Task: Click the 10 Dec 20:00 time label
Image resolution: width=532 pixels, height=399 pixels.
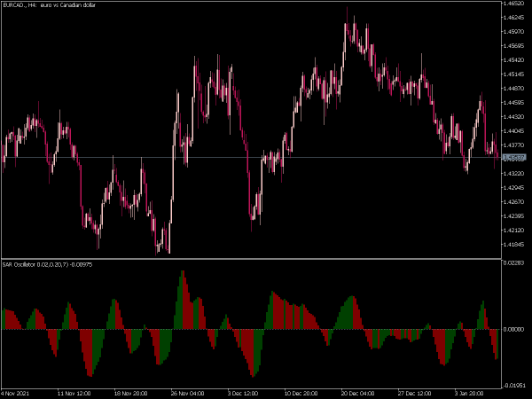Action: 301,394
